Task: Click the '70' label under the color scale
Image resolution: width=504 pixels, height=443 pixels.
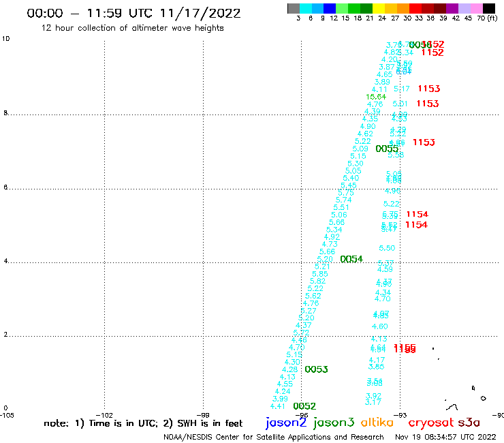Action: [x=481, y=18]
